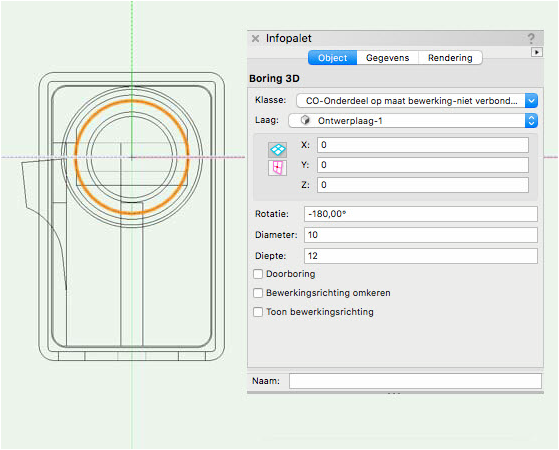Viewport: 559px width, 450px height.
Task: Switch to the Gegevens tab
Action: [387, 58]
